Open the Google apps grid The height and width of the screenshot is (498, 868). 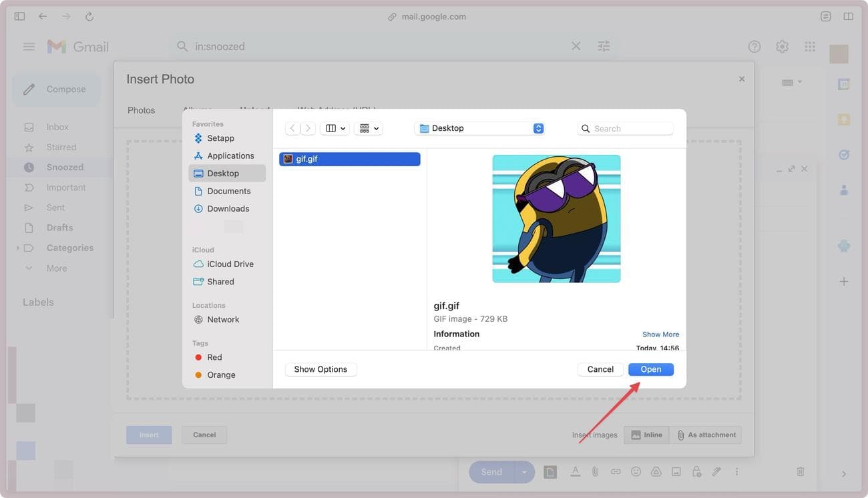pyautogui.click(x=808, y=45)
